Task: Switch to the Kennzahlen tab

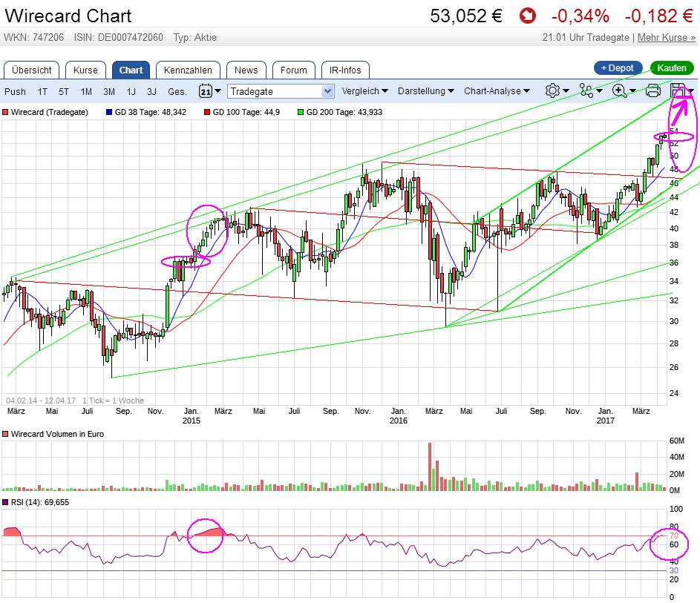Action: pyautogui.click(x=188, y=70)
